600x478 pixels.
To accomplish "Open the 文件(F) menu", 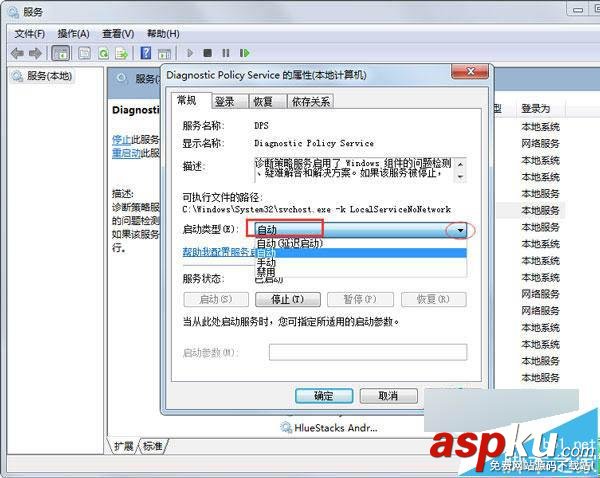I will [x=29, y=34].
